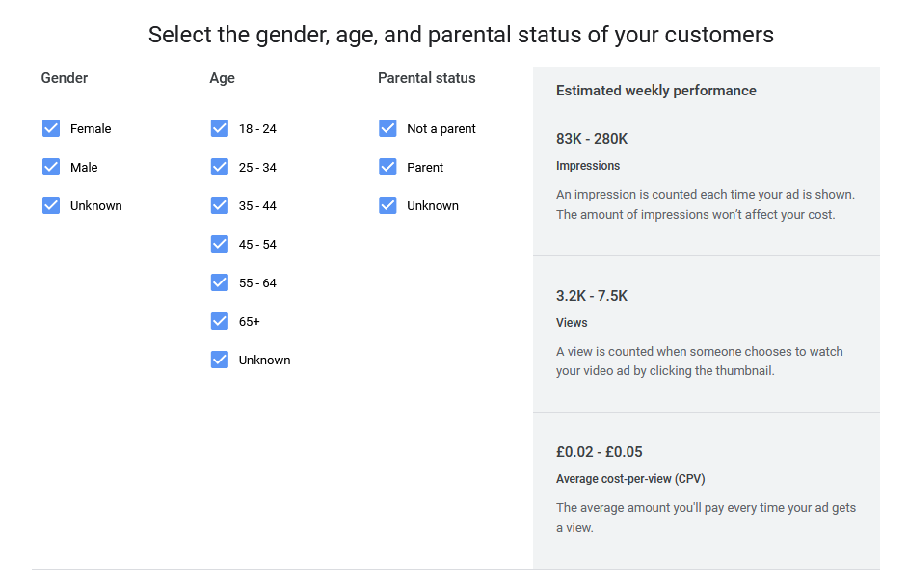
Task: Toggle the Parent status checkbox
Action: pyautogui.click(x=387, y=167)
